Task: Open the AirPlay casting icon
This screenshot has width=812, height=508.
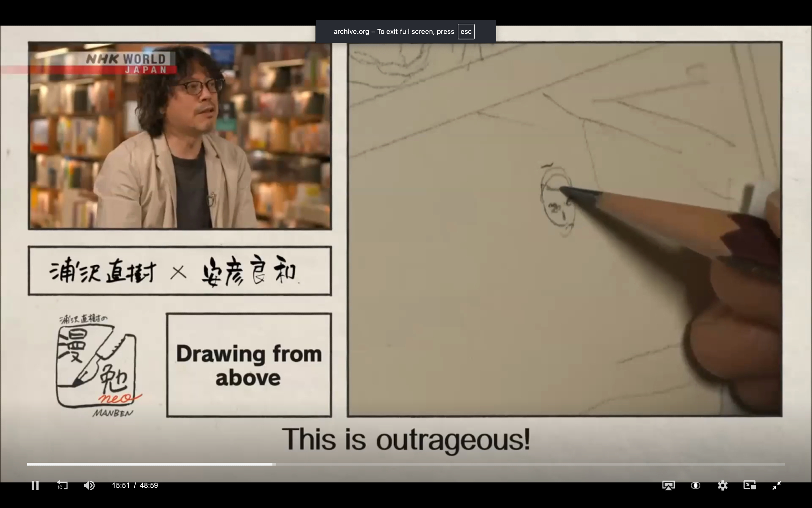Action: click(668, 485)
